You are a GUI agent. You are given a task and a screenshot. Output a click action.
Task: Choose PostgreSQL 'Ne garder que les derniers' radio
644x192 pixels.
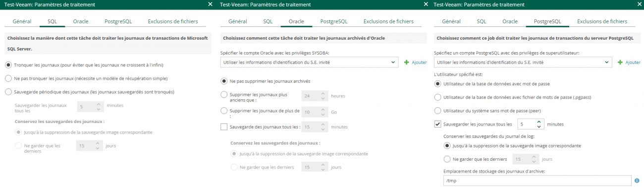[447, 159]
